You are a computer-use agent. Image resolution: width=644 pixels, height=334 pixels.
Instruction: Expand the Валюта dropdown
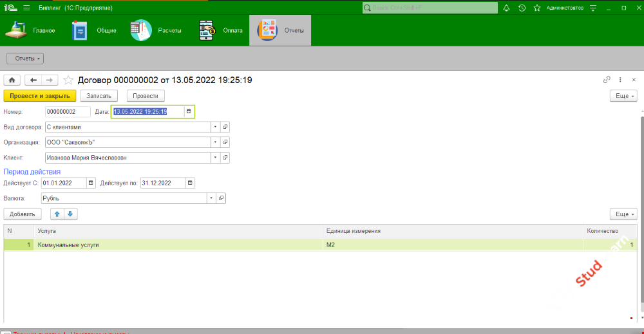(211, 198)
